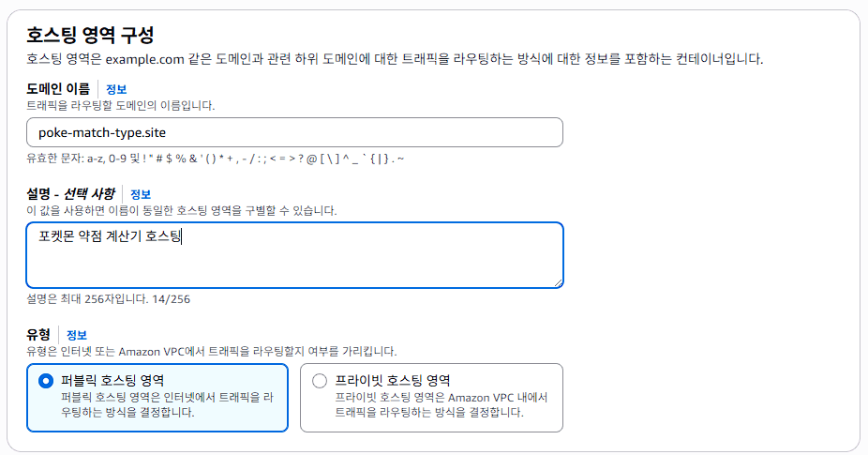
Task: Click the 프라이빗 호스팅 영역 tile title
Action: pyautogui.click(x=393, y=380)
